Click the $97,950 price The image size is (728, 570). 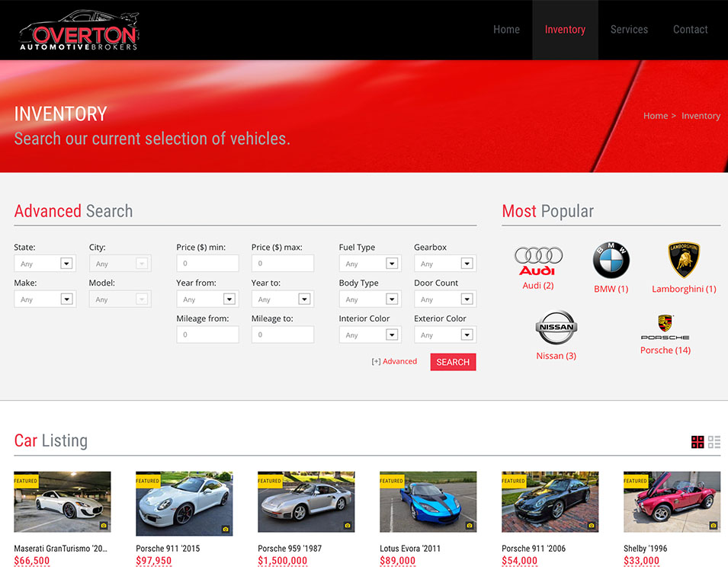154,561
